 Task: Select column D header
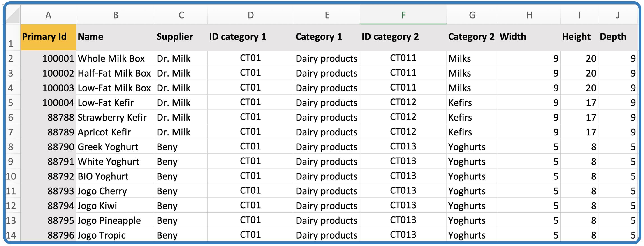coord(251,15)
